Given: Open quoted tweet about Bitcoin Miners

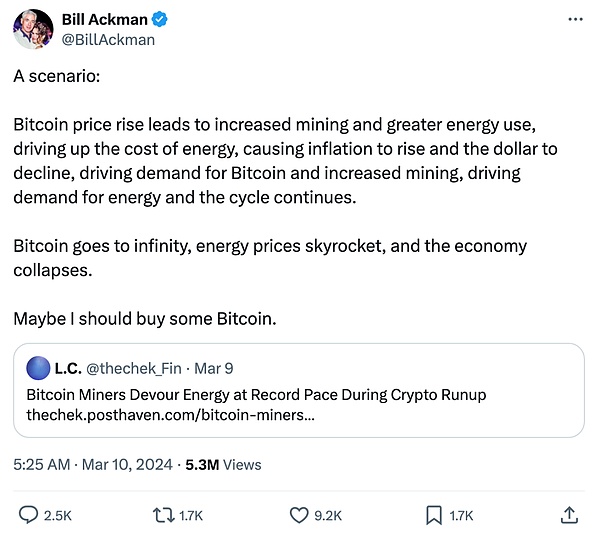Looking at the screenshot, I should click(x=256, y=395).
